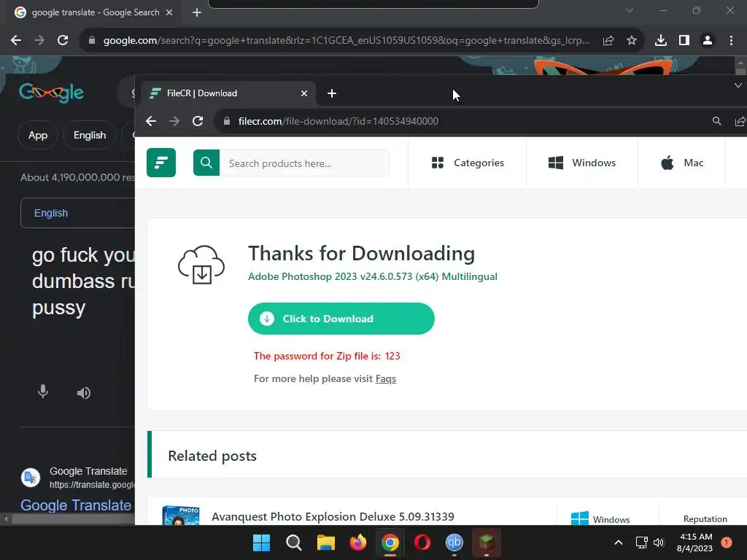
Task: Open Chrome three-dot menu in Google window
Action: click(x=731, y=41)
